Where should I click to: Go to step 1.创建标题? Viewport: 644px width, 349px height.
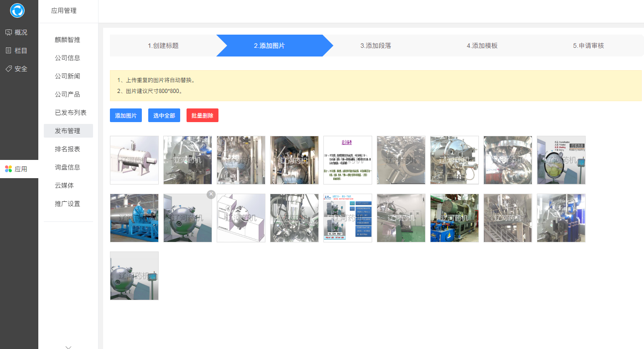coord(163,46)
